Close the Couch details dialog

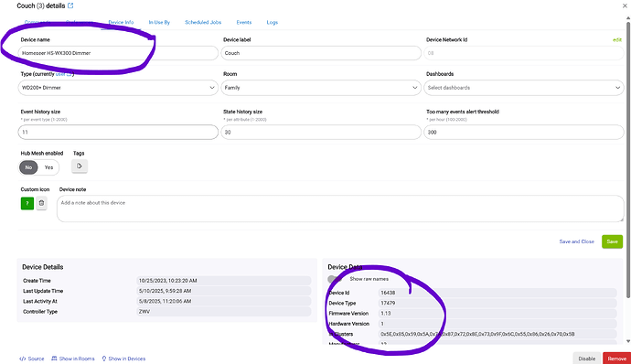pyautogui.click(x=625, y=5)
